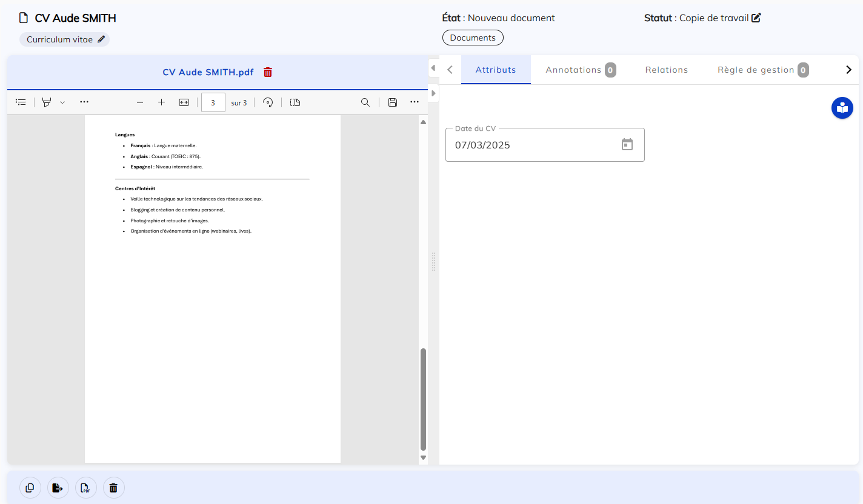Open the Relations tab

pos(666,70)
